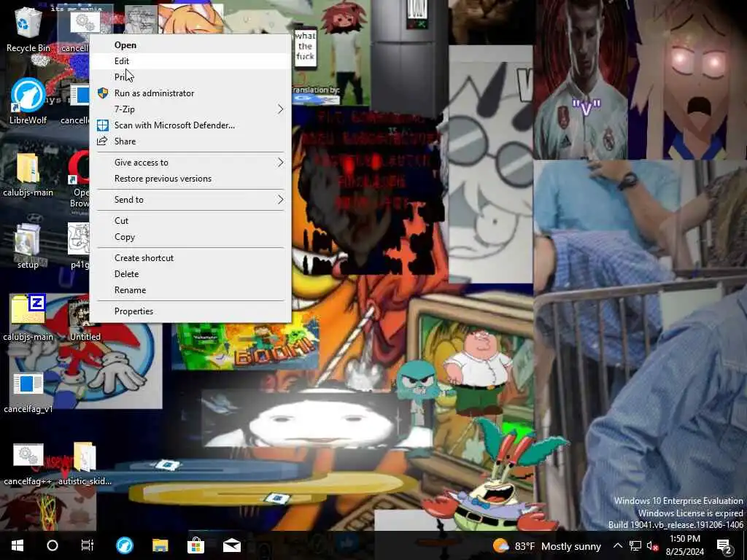Select the calubjs-main folder icon

click(x=28, y=174)
